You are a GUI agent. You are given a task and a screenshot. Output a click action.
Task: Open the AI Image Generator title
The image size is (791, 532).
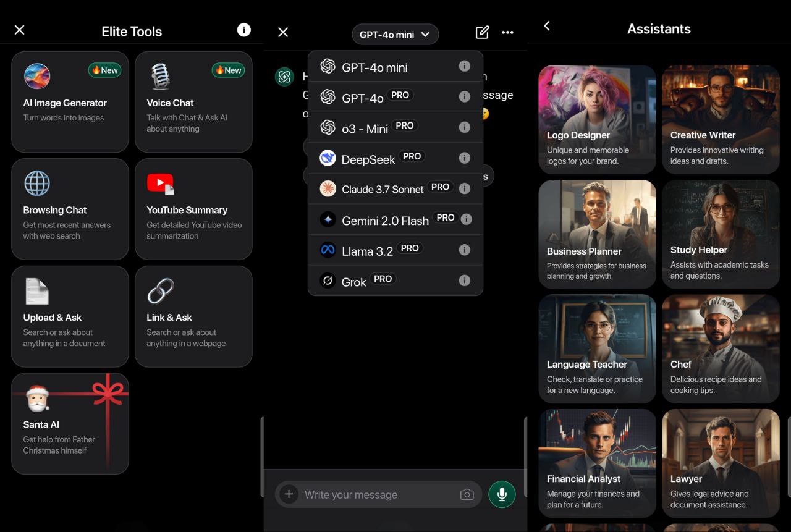pos(65,103)
